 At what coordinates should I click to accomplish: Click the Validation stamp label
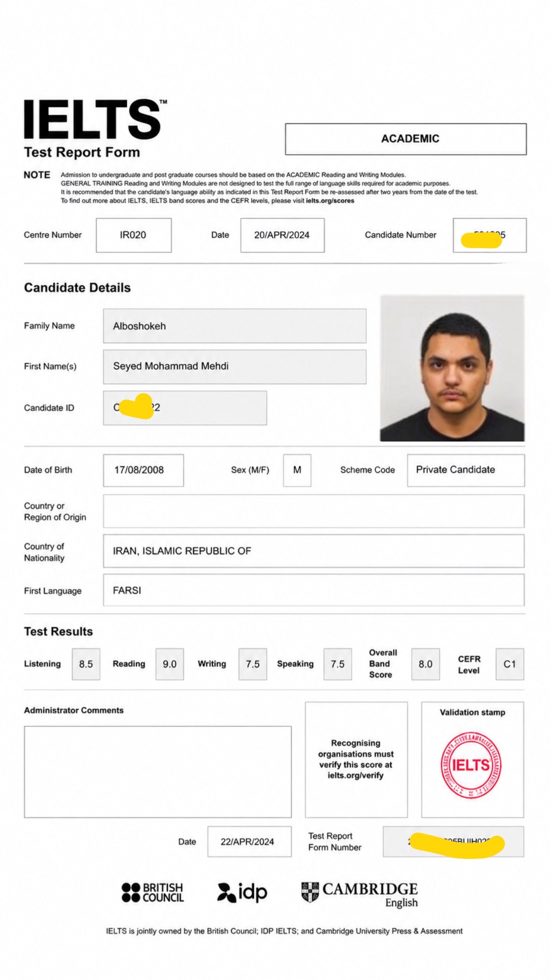(473, 713)
